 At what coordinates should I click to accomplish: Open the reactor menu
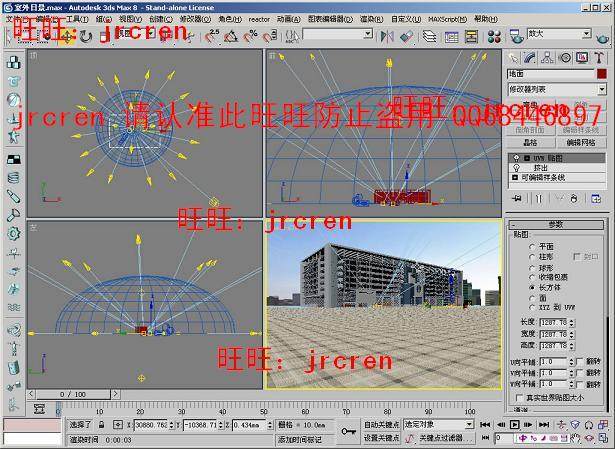pyautogui.click(x=259, y=19)
